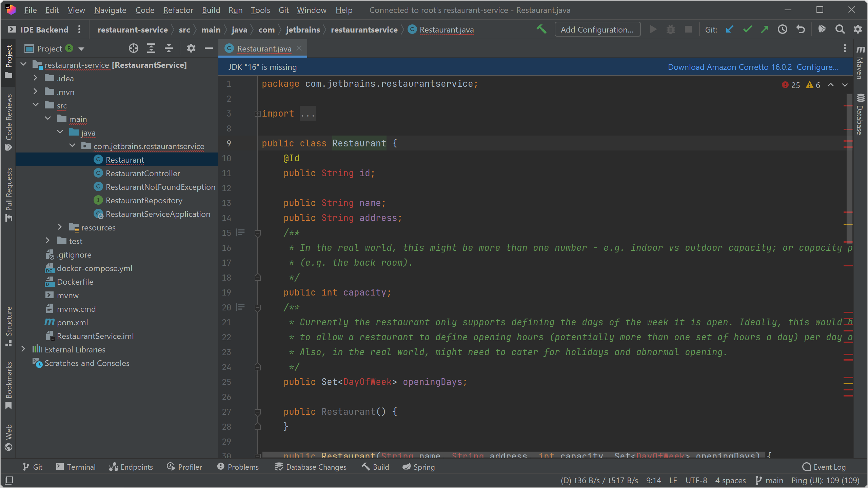868x488 pixels.
Task: Open editor tabs more options dots
Action: 845,48
